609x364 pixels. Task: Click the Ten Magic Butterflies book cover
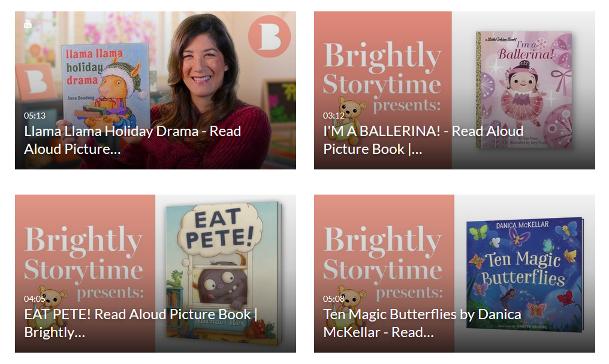point(524,273)
